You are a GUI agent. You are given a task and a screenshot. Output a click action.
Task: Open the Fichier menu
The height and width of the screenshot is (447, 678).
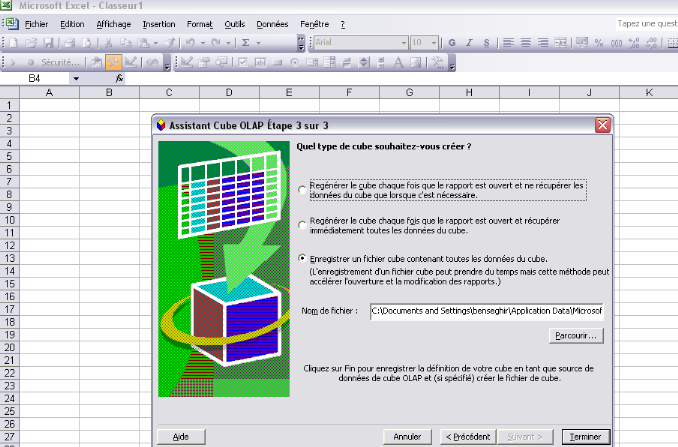pos(36,24)
